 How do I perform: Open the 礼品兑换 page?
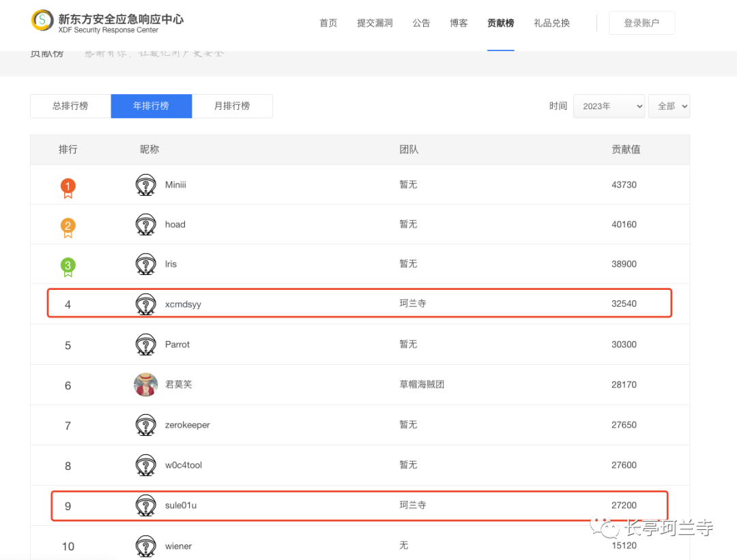click(x=552, y=23)
